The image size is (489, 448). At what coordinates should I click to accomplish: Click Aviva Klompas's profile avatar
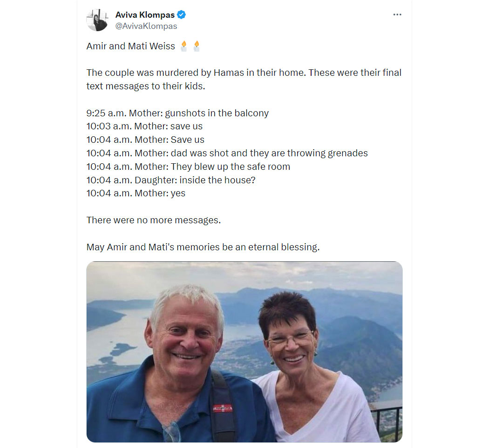97,20
